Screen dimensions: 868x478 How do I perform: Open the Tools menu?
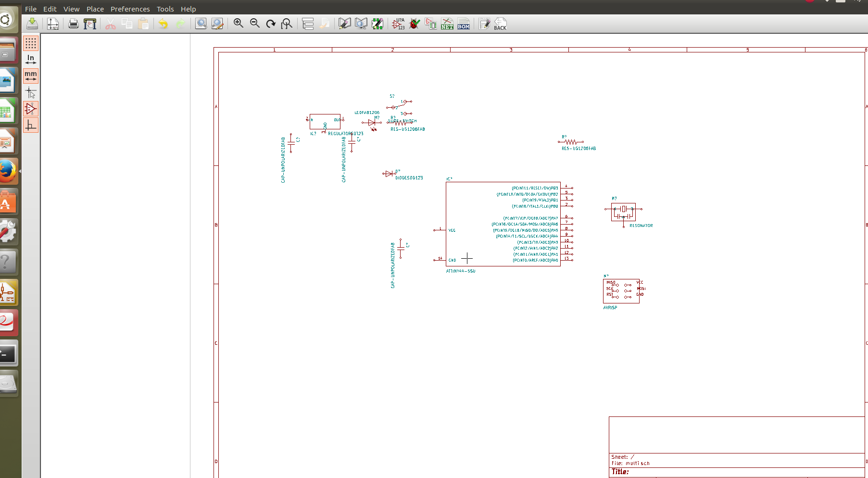pyautogui.click(x=165, y=9)
